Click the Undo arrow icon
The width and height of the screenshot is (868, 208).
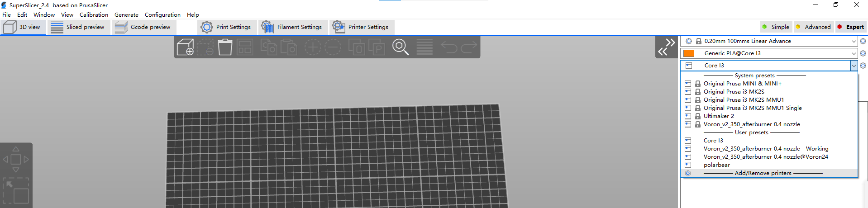pyautogui.click(x=449, y=47)
